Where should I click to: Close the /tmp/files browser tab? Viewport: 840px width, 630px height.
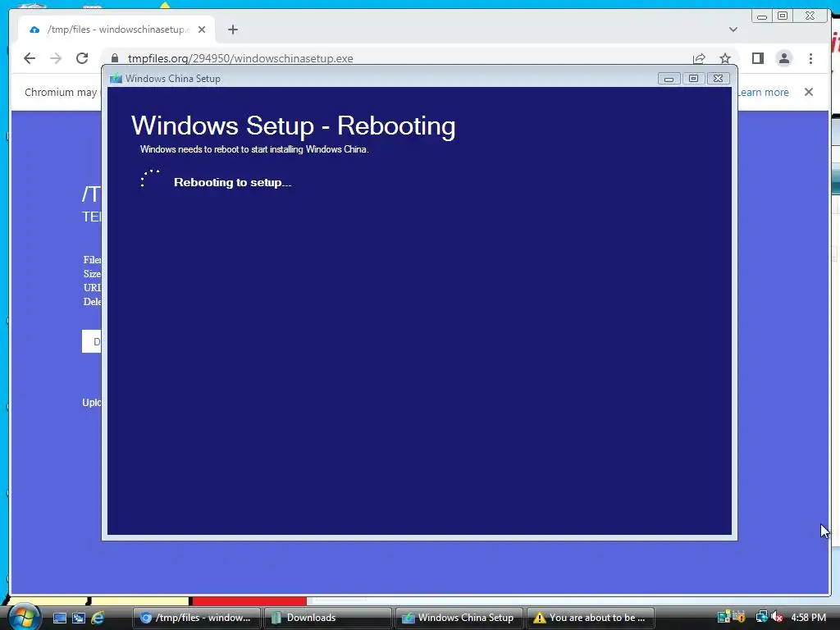202,30
